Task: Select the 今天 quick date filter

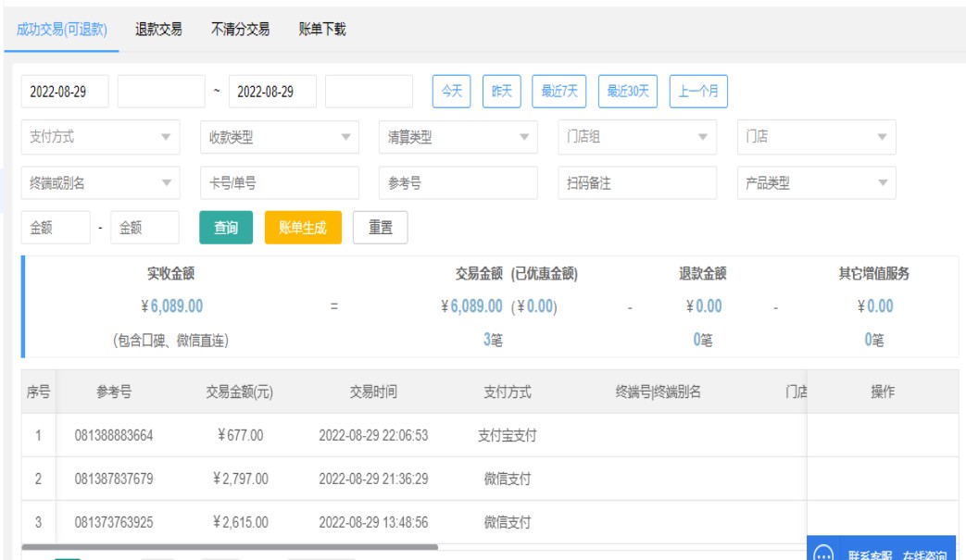Action: click(x=451, y=92)
